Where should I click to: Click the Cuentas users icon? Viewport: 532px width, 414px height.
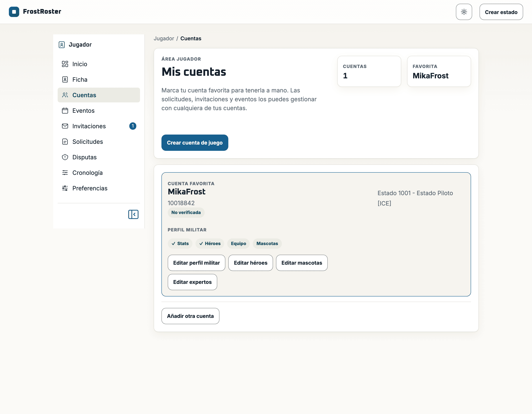point(65,95)
